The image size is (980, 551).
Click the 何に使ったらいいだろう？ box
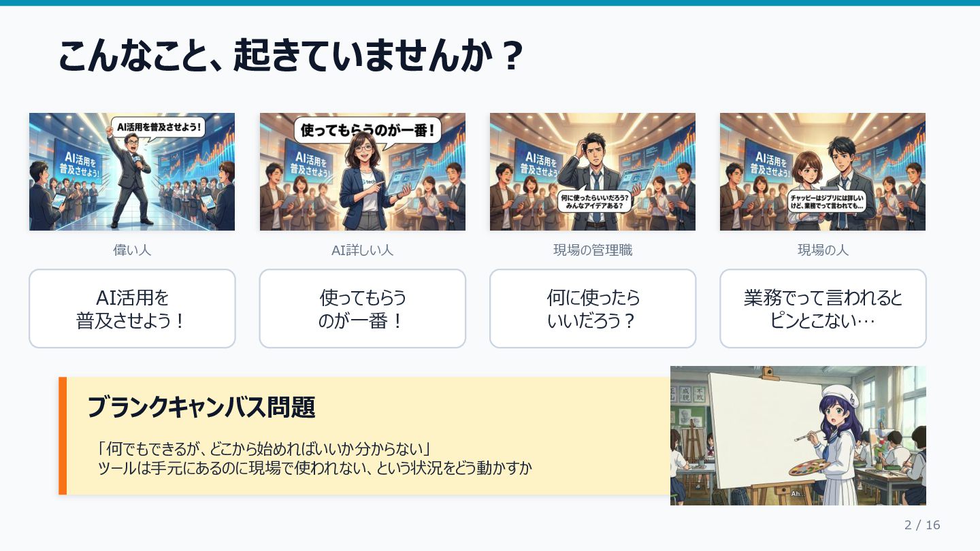point(593,309)
